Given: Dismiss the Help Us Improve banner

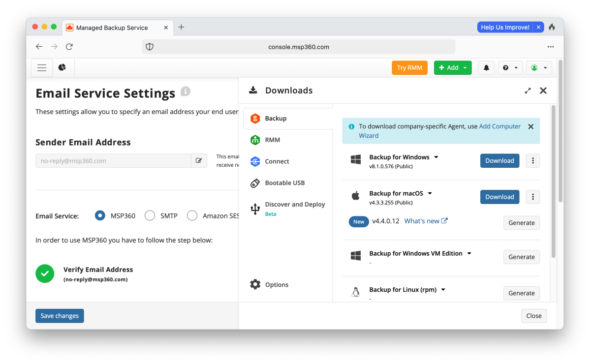Looking at the screenshot, I should tap(538, 27).
